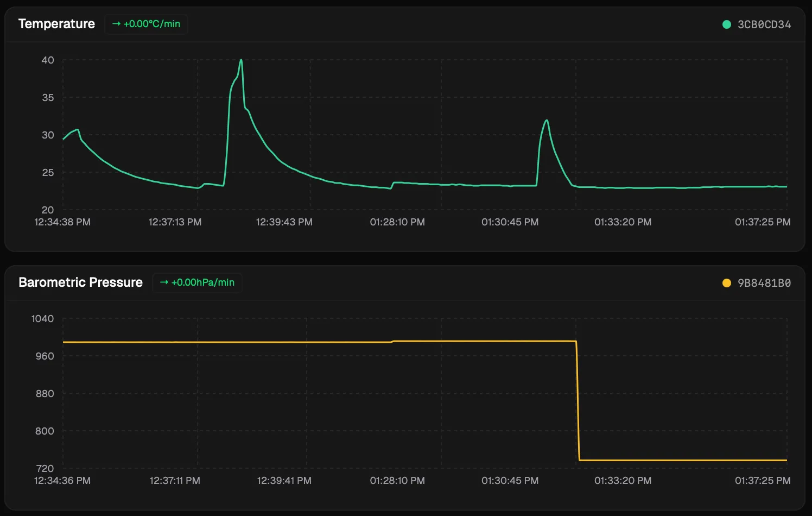Click the 720 pressure axis value

coord(45,469)
